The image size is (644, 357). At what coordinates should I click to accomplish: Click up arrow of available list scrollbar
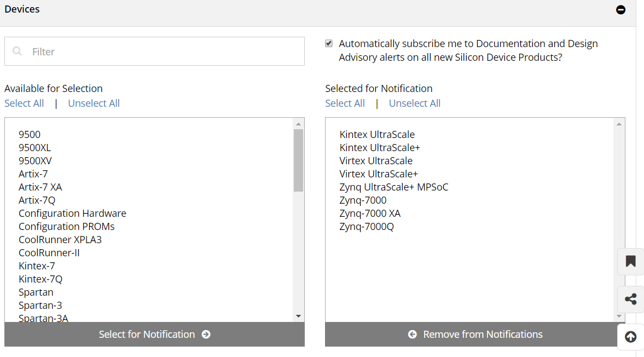298,124
